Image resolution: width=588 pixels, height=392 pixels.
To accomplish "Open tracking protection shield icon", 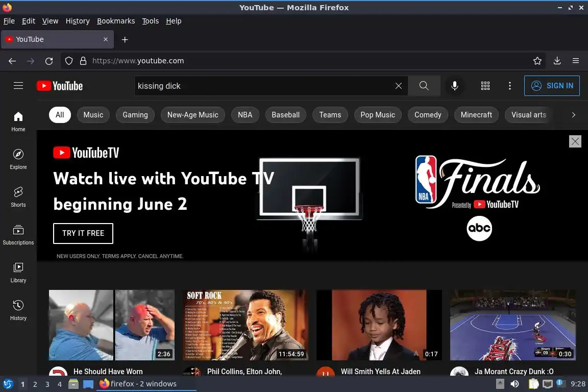I will pos(68,61).
